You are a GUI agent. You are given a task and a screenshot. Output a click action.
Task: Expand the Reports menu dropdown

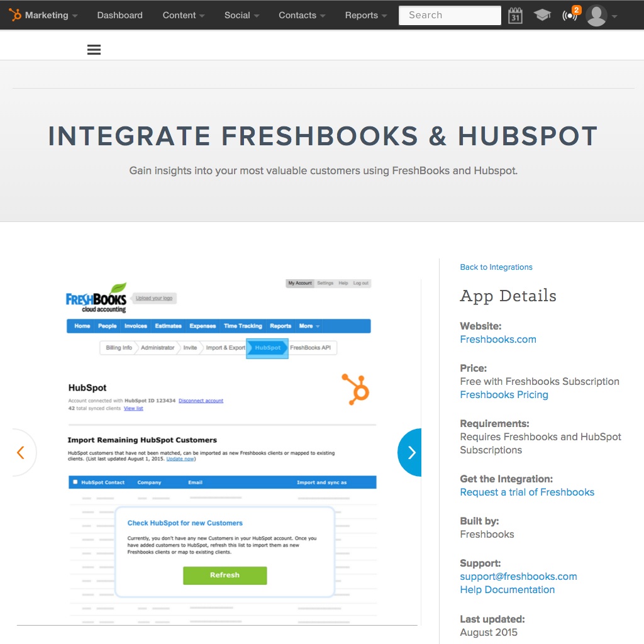point(366,15)
